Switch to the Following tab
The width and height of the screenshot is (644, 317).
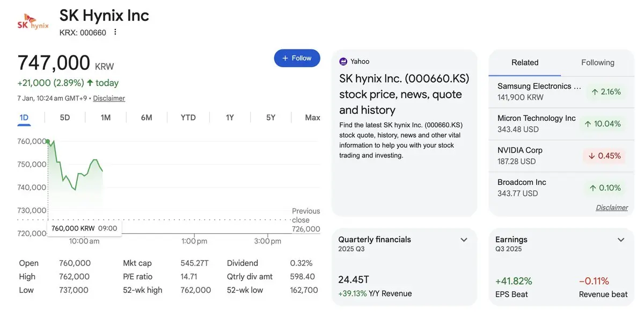pyautogui.click(x=597, y=62)
